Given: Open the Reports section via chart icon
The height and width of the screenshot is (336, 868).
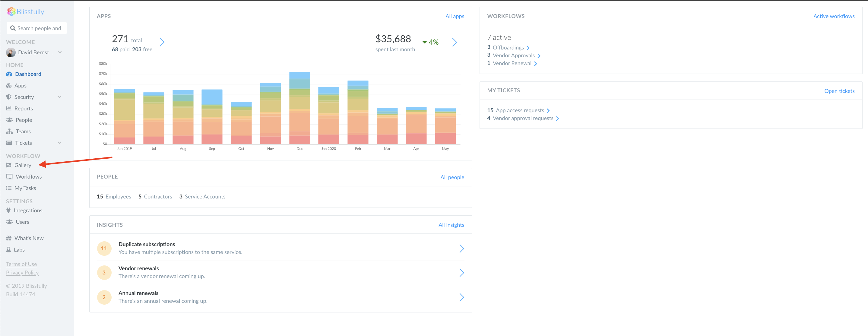Looking at the screenshot, I should tap(9, 108).
